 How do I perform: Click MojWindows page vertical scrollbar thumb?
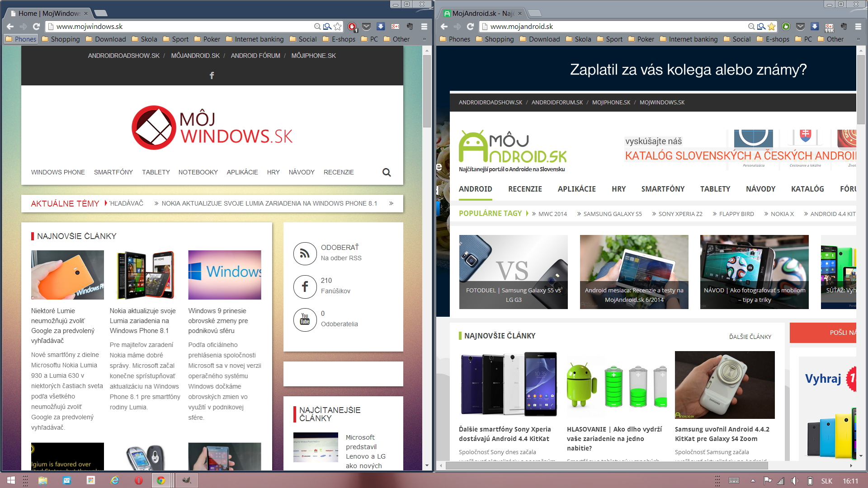point(427,91)
